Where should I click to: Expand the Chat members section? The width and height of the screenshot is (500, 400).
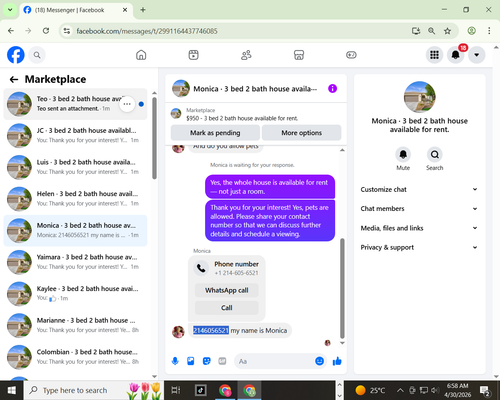click(x=419, y=209)
